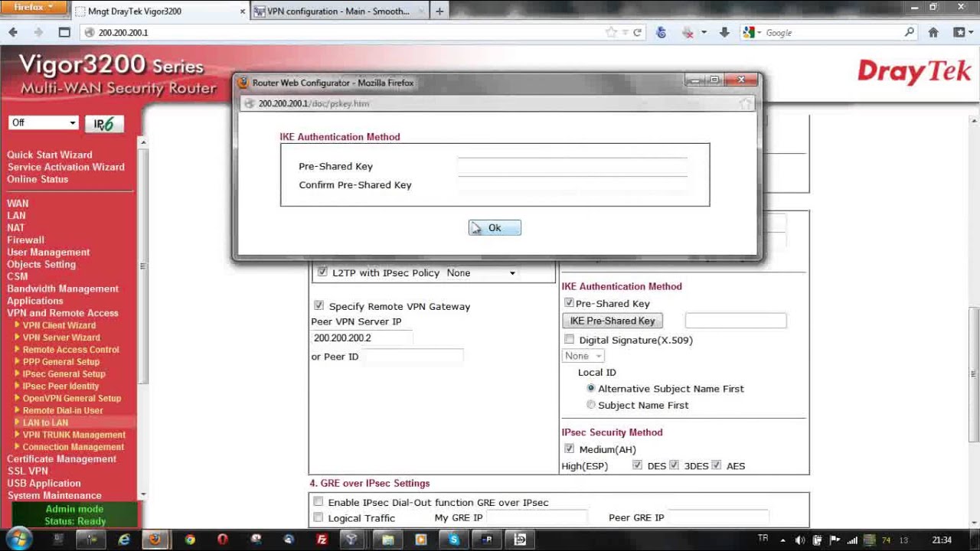Open the Digital Signature None dropdown
The image size is (980, 551).
(583, 356)
